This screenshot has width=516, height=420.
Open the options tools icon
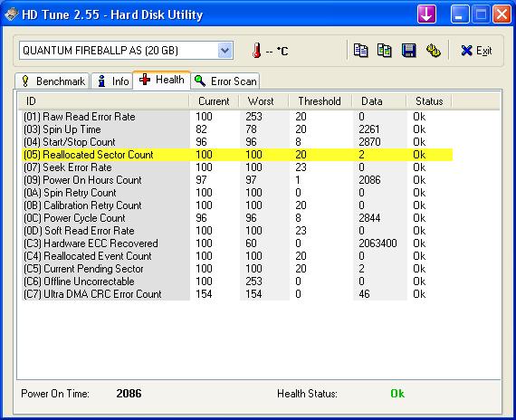[433, 51]
